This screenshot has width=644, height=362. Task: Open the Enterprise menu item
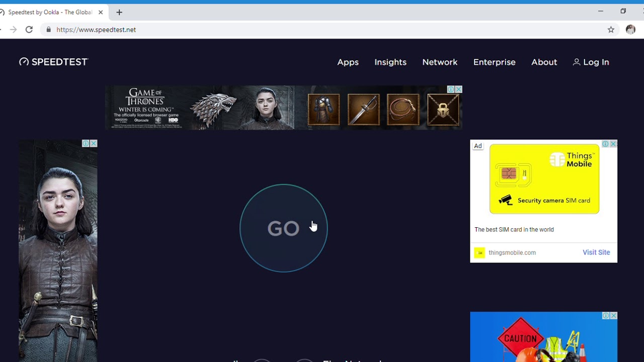click(494, 62)
